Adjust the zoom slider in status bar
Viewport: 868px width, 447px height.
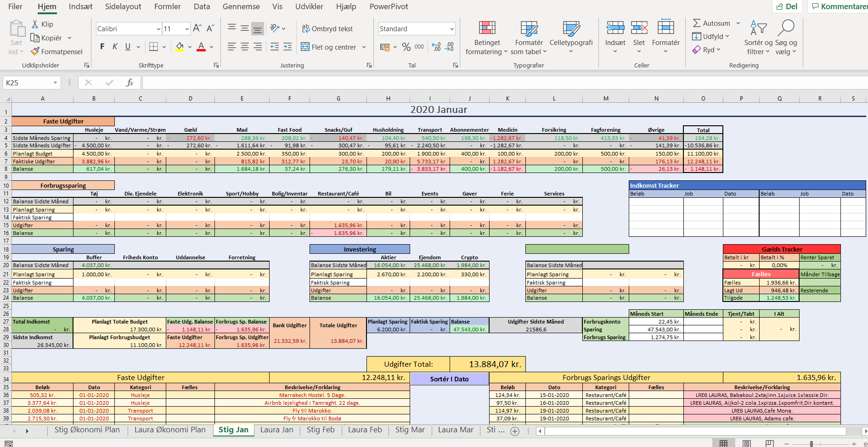[x=812, y=444]
